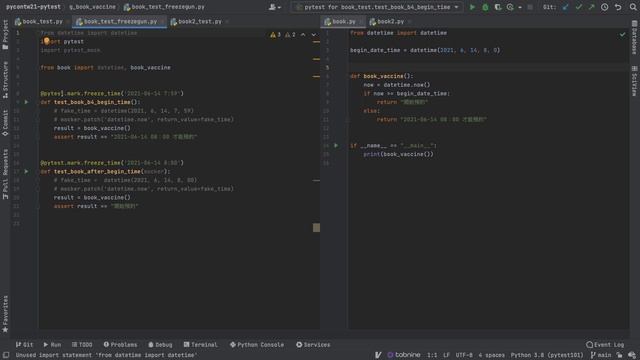This screenshot has height=360, width=640.
Task: Open Event Log
Action: coord(605,345)
